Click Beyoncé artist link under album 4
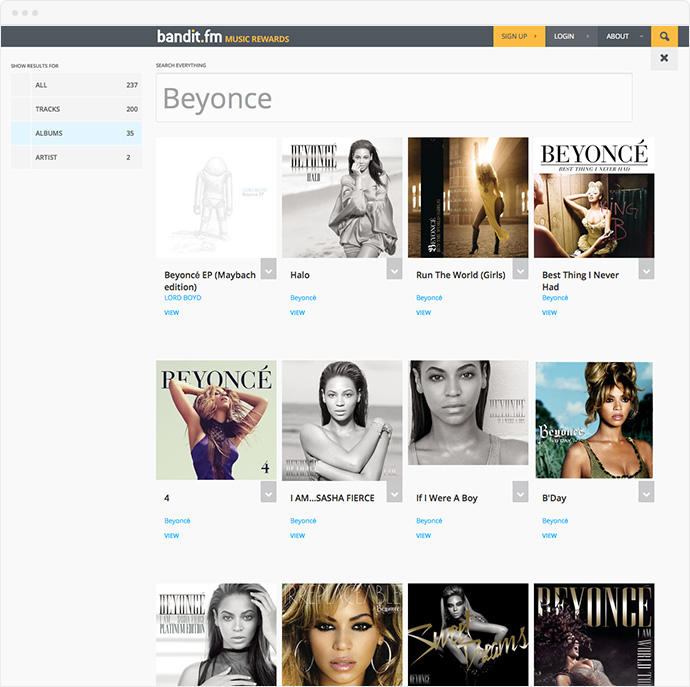690x687 pixels. pyautogui.click(x=177, y=521)
